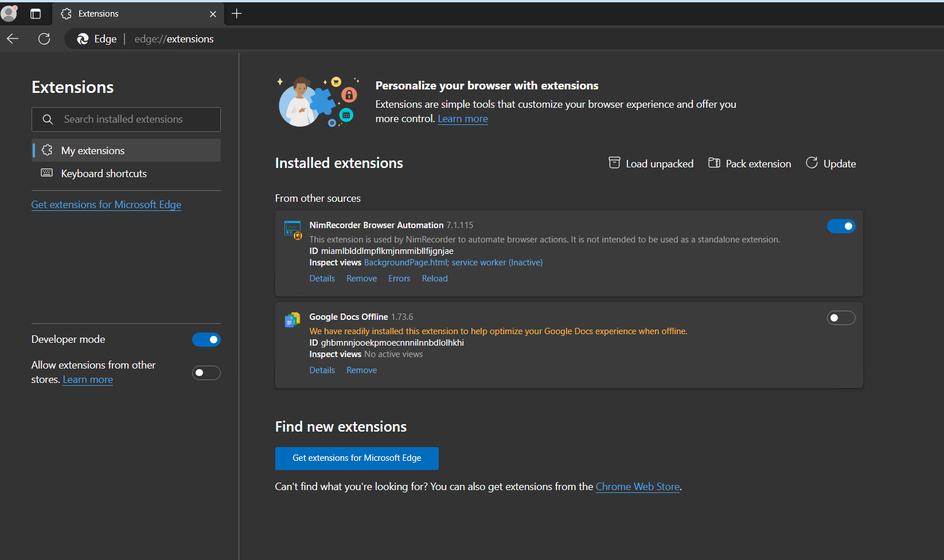Click the Search installed extensions field
This screenshot has height=560, width=944.
click(126, 119)
